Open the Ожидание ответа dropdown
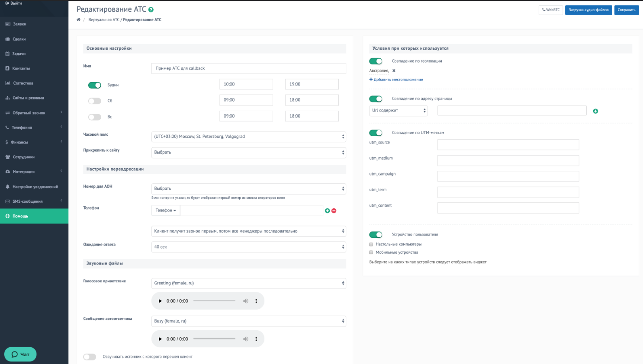Screen dimensions: 643x364 click(x=249, y=247)
